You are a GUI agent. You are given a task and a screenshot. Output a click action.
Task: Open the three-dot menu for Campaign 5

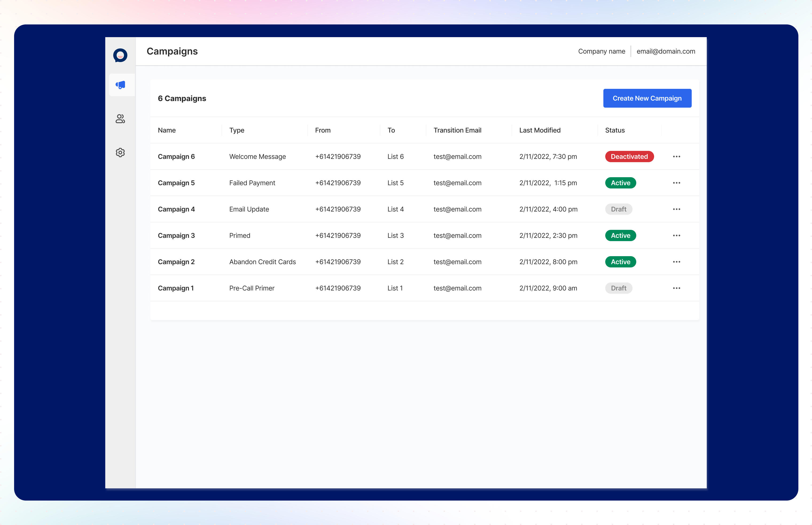[676, 183]
